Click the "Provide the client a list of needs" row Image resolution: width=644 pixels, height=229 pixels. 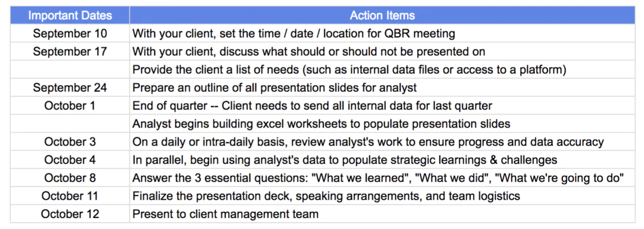point(350,70)
